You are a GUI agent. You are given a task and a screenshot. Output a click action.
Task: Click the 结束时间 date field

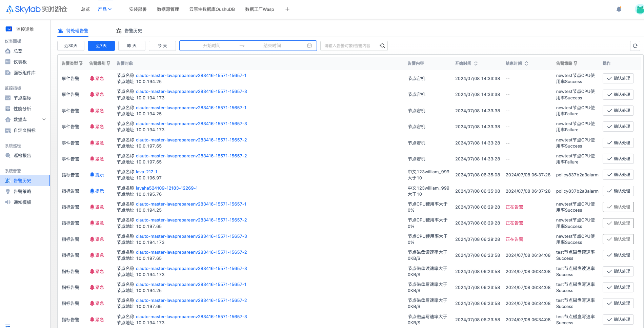point(272,45)
